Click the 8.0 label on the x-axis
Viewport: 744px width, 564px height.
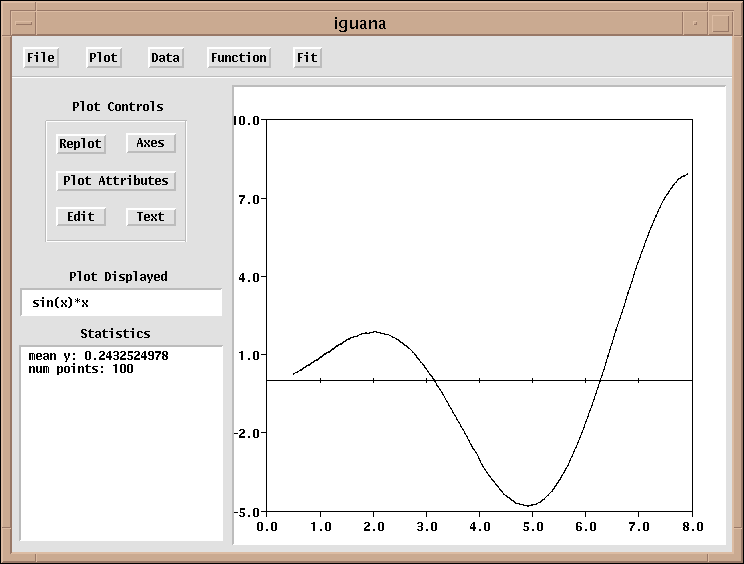pos(691,525)
